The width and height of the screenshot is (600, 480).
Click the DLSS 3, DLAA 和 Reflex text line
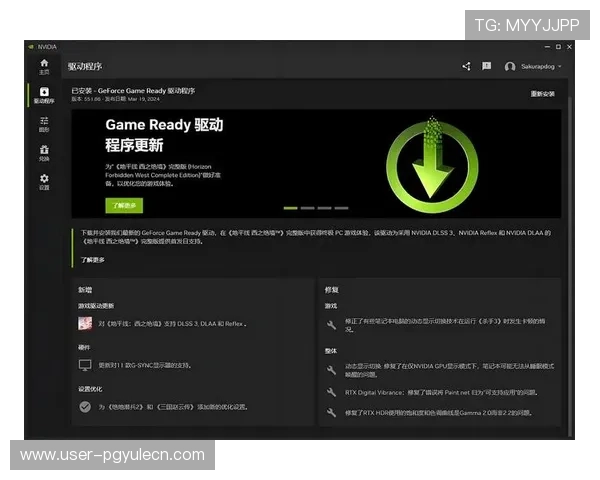point(172,324)
